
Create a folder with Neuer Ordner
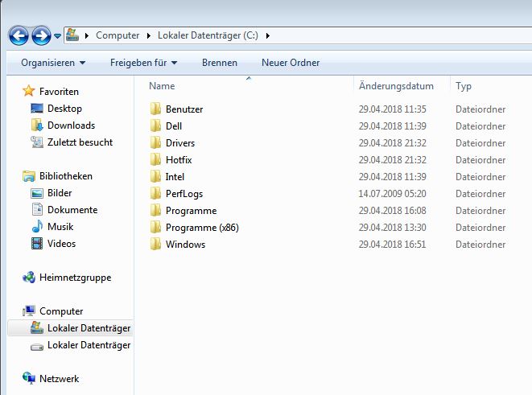tap(290, 63)
